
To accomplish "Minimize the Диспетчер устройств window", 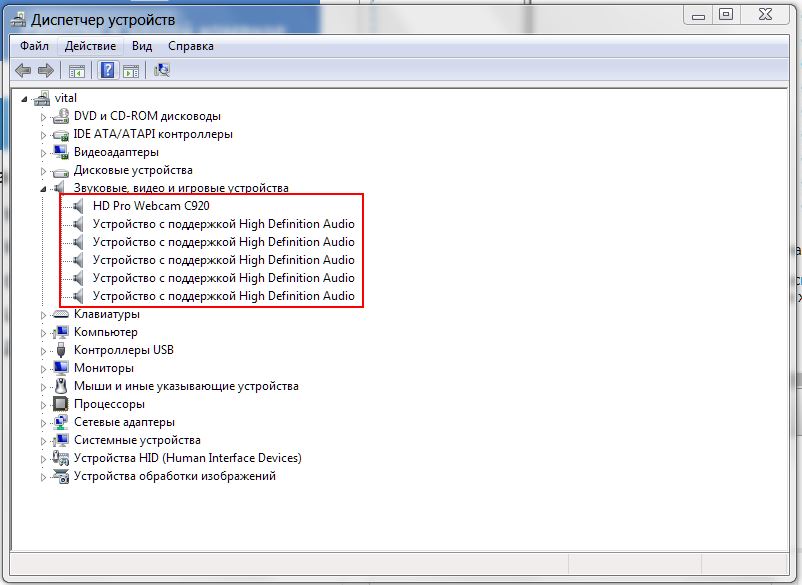I will 698,15.
